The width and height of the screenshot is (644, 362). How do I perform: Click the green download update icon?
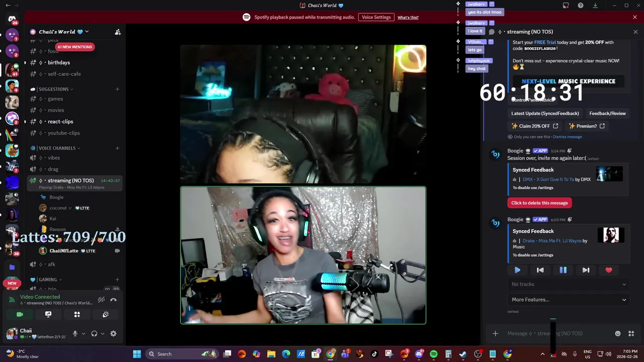595,6
